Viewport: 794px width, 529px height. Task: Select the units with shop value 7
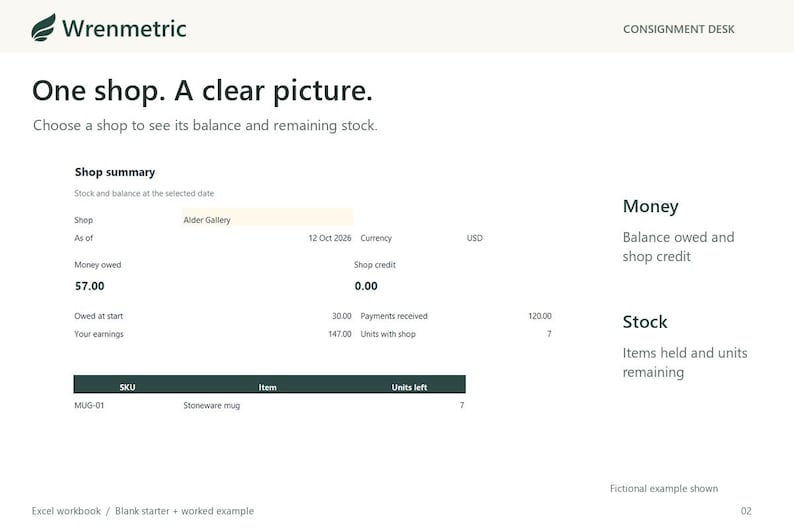[549, 334]
